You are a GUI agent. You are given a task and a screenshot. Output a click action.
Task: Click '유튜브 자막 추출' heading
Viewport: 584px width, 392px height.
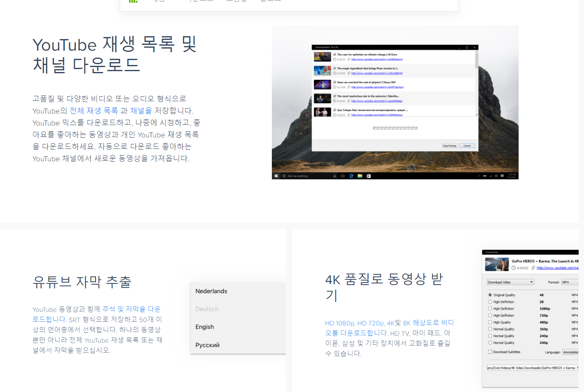coord(82,282)
